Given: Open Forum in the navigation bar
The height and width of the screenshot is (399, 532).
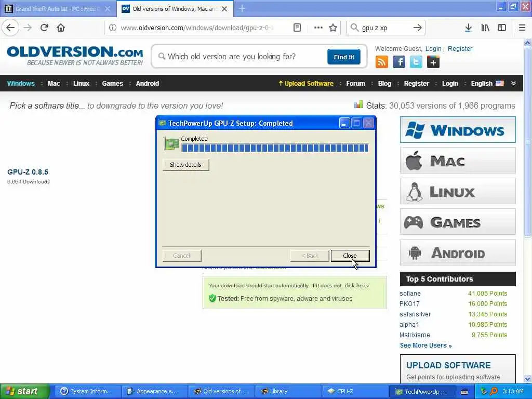Looking at the screenshot, I should [x=355, y=84].
